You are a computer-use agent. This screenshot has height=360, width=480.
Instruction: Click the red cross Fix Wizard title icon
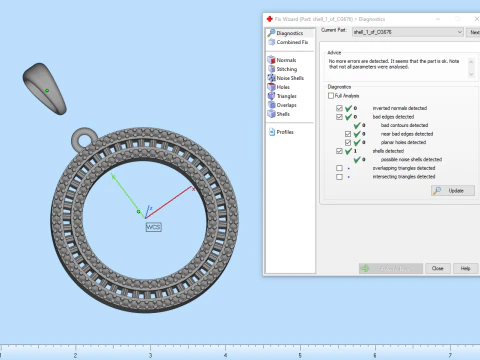(x=270, y=19)
